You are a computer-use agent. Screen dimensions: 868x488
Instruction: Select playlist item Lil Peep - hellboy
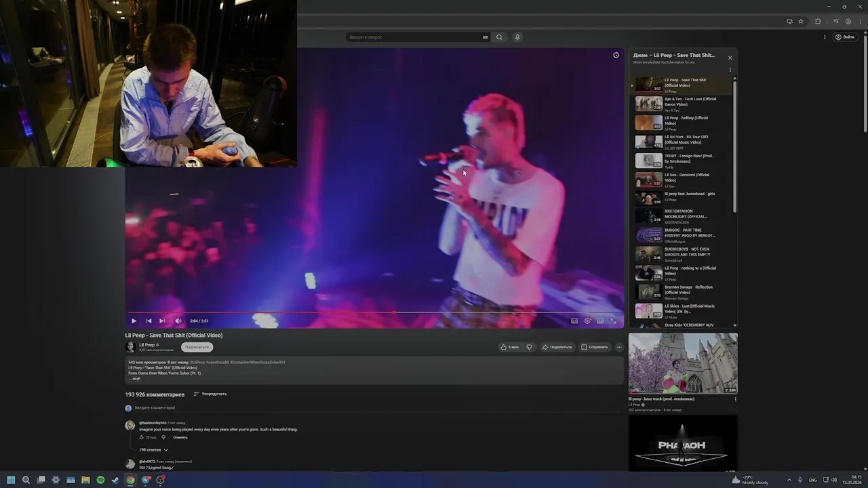(x=682, y=123)
